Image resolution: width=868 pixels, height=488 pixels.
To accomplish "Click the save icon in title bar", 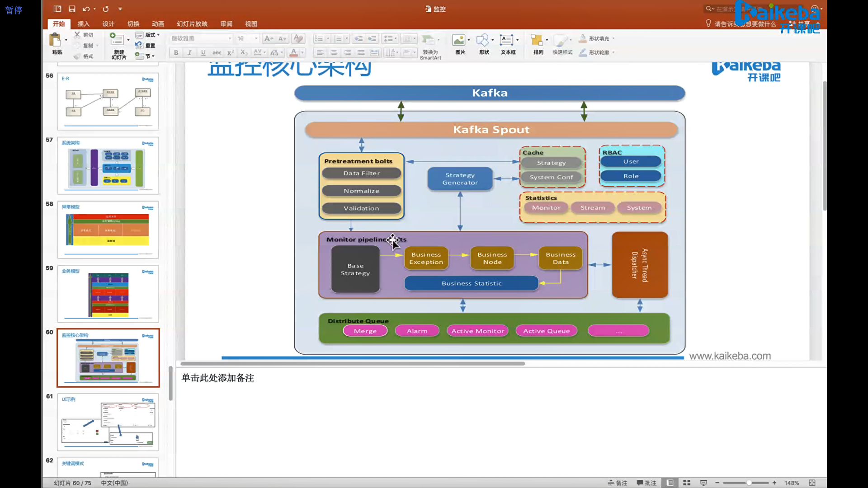I will point(72,9).
